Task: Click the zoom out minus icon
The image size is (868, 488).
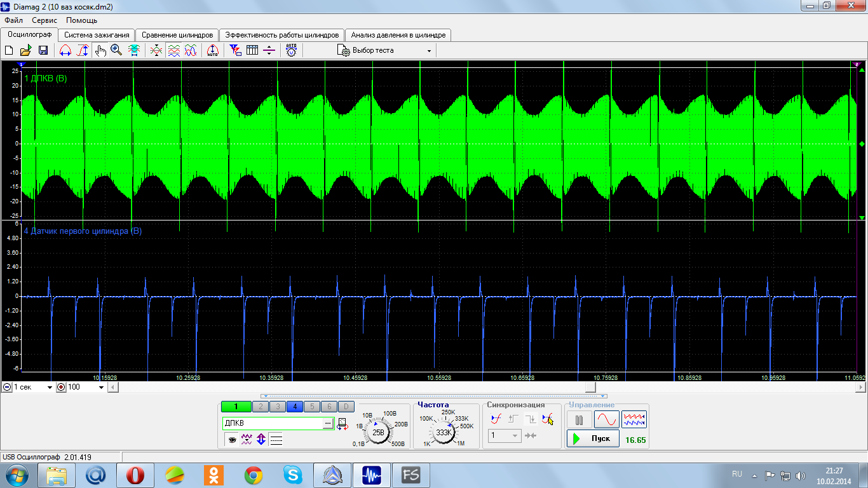Action: [x=6, y=387]
